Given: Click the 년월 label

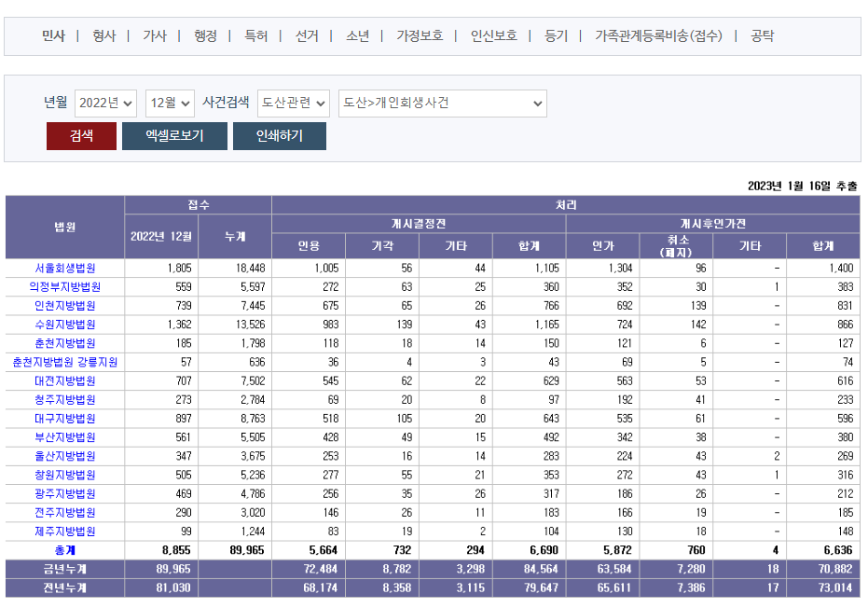Looking at the screenshot, I should point(55,103).
